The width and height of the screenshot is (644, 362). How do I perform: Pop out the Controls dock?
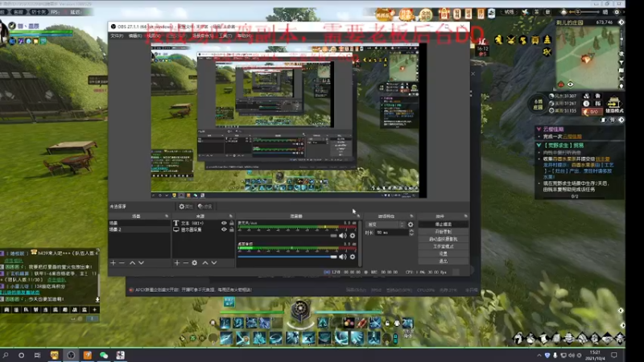(x=465, y=216)
